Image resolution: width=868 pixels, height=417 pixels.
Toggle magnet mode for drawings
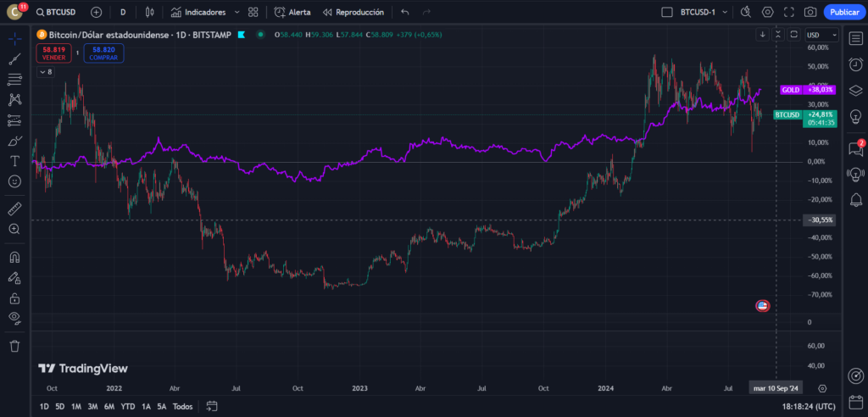(15, 258)
